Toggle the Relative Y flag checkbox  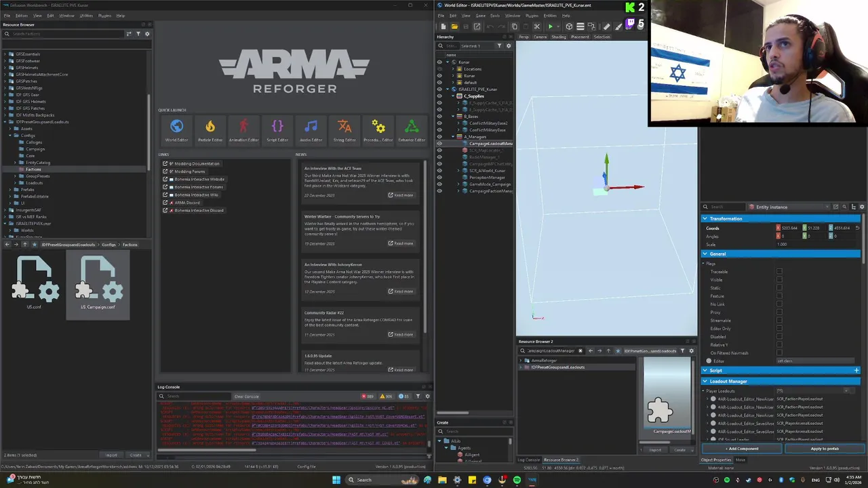pyautogui.click(x=779, y=345)
